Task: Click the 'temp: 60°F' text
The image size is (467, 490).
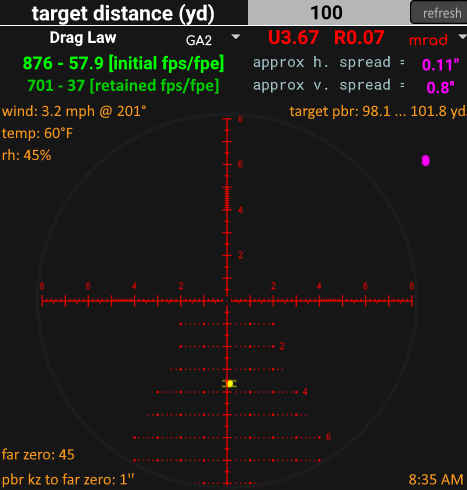Action: (x=37, y=133)
